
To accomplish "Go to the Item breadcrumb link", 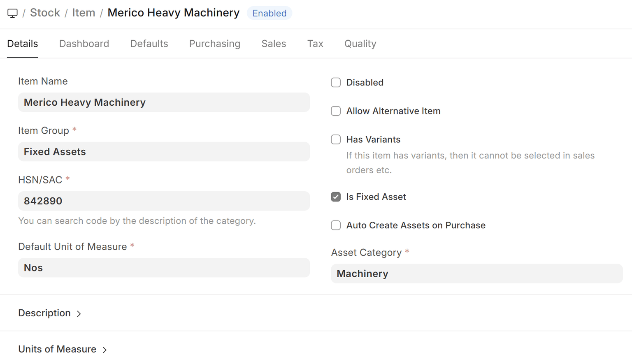I will click(x=84, y=13).
